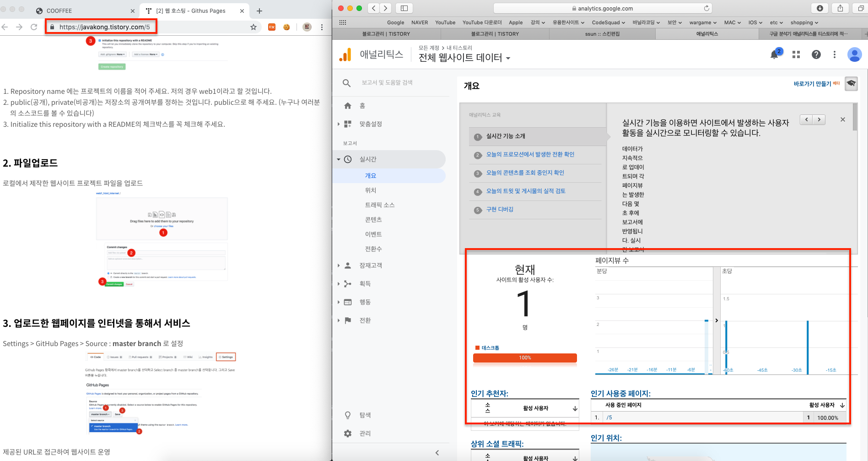Open a new Chrome tab with plus
The width and height of the screenshot is (868, 461).
(x=259, y=11)
